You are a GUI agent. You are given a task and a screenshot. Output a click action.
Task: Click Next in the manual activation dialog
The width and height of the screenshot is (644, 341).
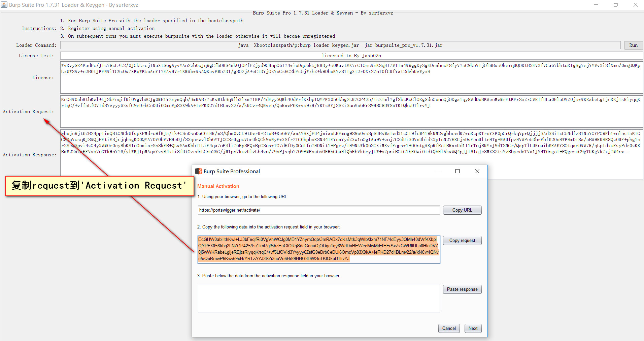tap(473, 328)
